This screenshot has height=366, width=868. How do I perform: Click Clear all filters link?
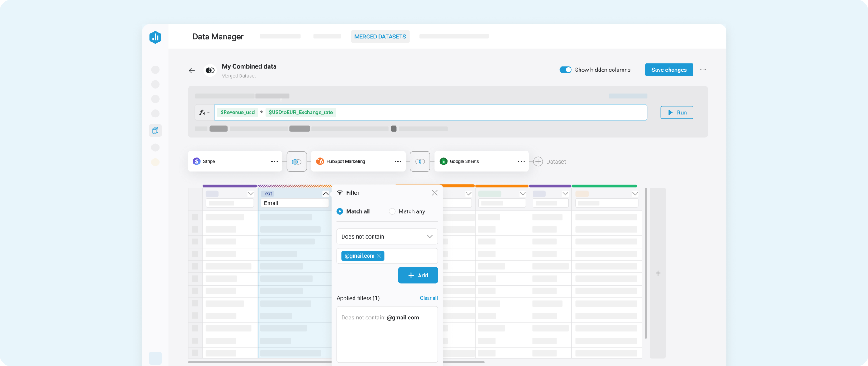point(429,298)
